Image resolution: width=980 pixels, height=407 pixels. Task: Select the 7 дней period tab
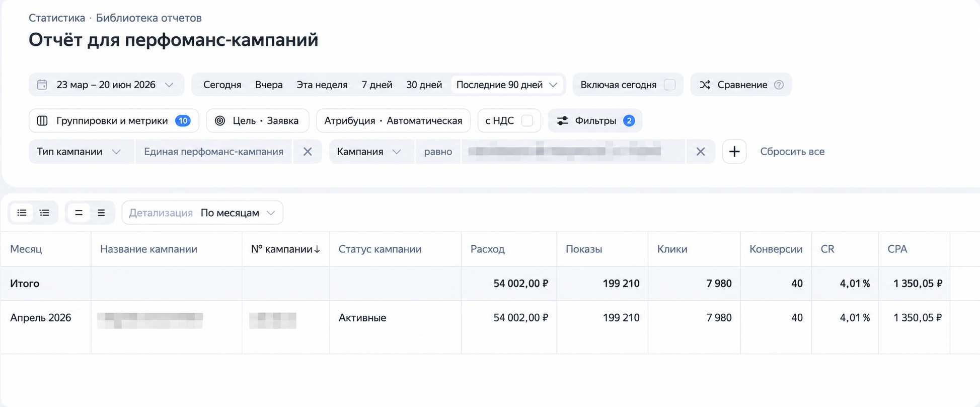[377, 85]
